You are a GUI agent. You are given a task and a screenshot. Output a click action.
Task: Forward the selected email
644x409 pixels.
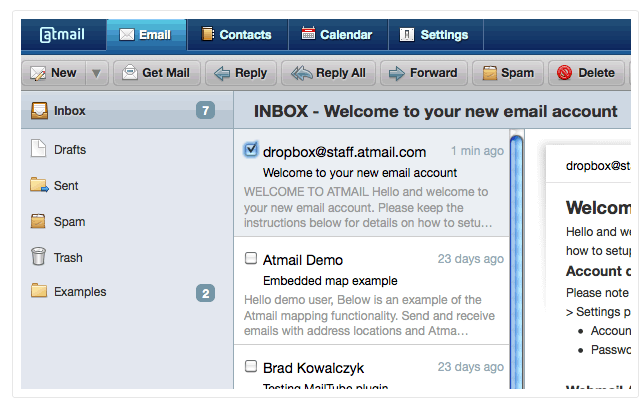424,73
